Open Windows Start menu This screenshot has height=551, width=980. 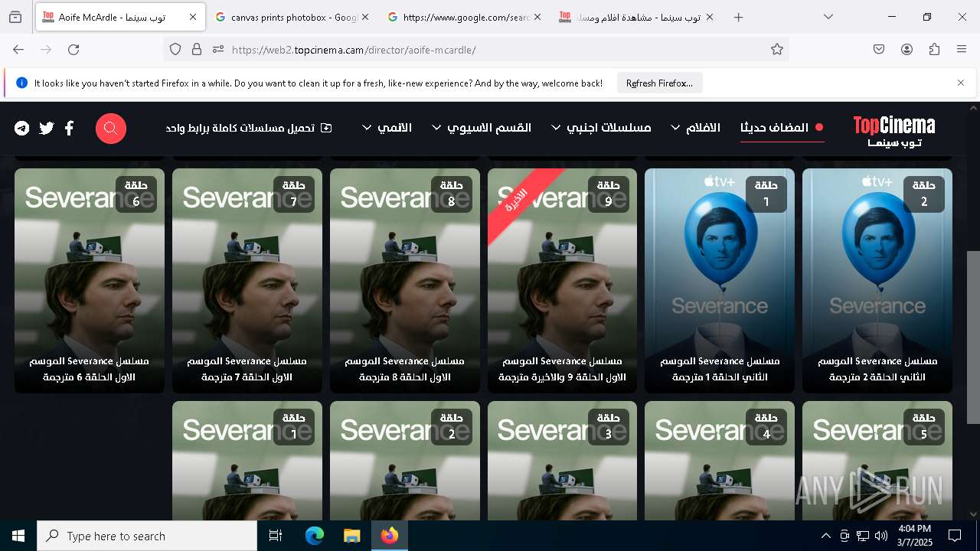pyautogui.click(x=18, y=536)
